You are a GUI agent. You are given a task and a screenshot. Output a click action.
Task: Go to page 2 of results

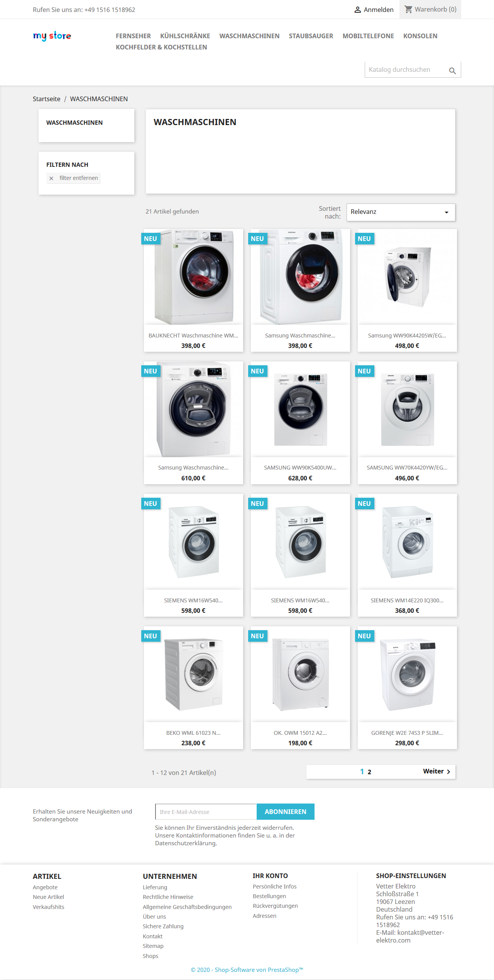pos(369,772)
